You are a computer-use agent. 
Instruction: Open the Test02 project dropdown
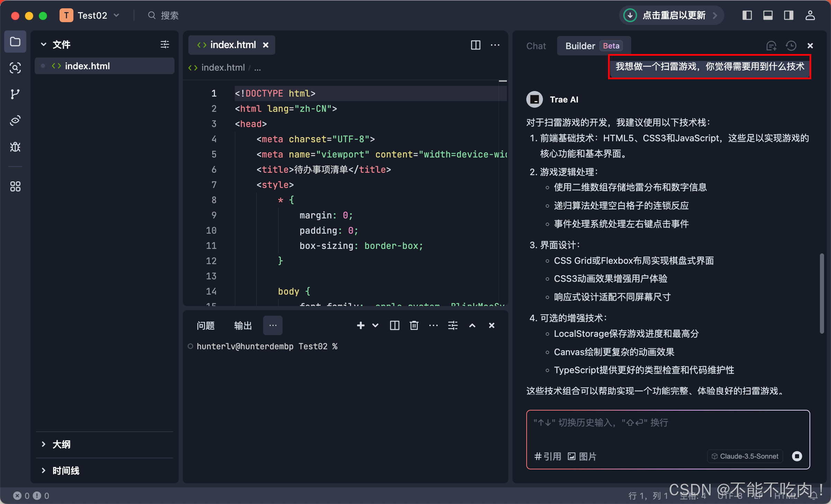click(x=91, y=15)
